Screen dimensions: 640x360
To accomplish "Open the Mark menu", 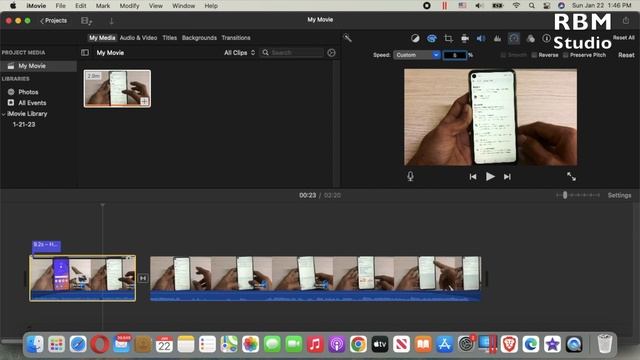I will coord(103,6).
